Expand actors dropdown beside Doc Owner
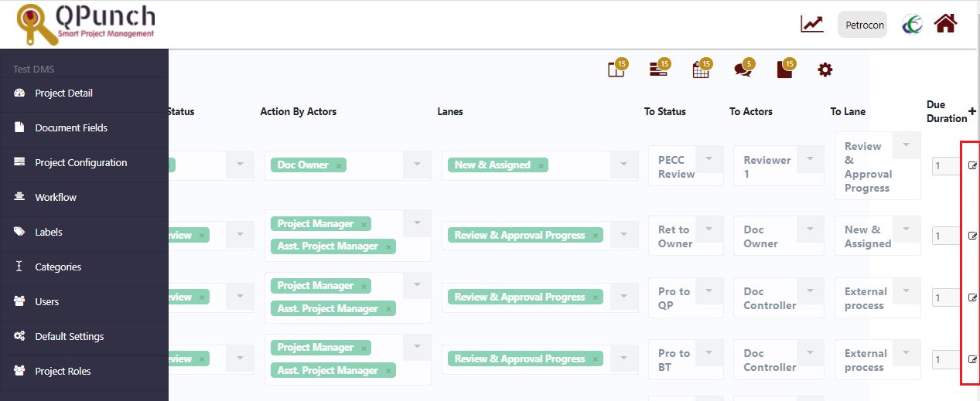The image size is (980, 401). [417, 165]
